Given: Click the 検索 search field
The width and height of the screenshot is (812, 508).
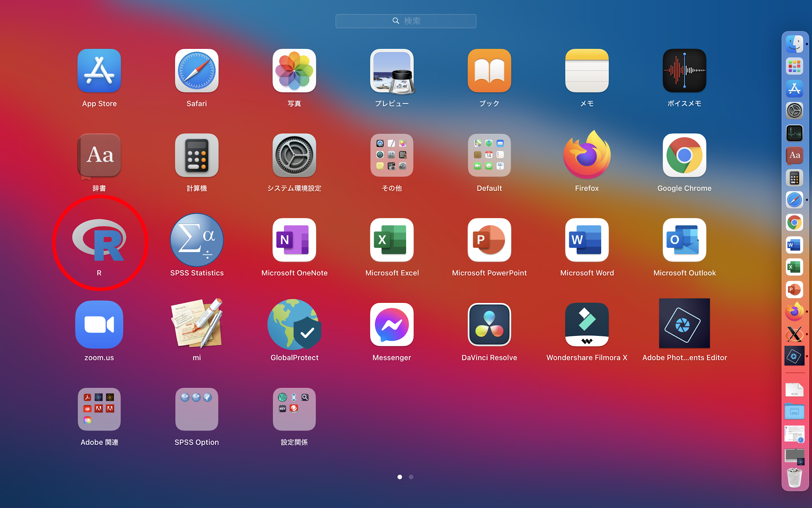Looking at the screenshot, I should point(406,21).
